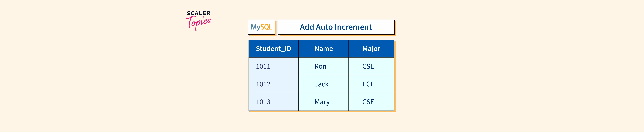Click the ECE major cell
Image resolution: width=644 pixels, height=132 pixels.
click(371, 84)
